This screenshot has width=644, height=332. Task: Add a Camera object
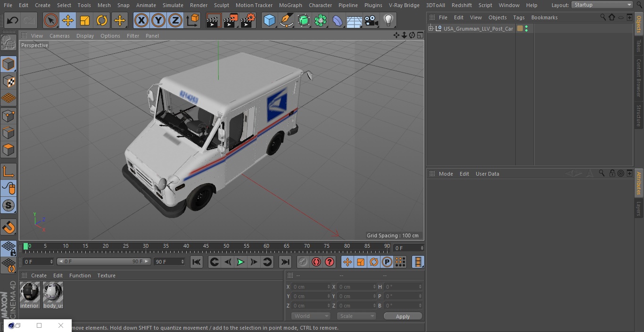[372, 20]
